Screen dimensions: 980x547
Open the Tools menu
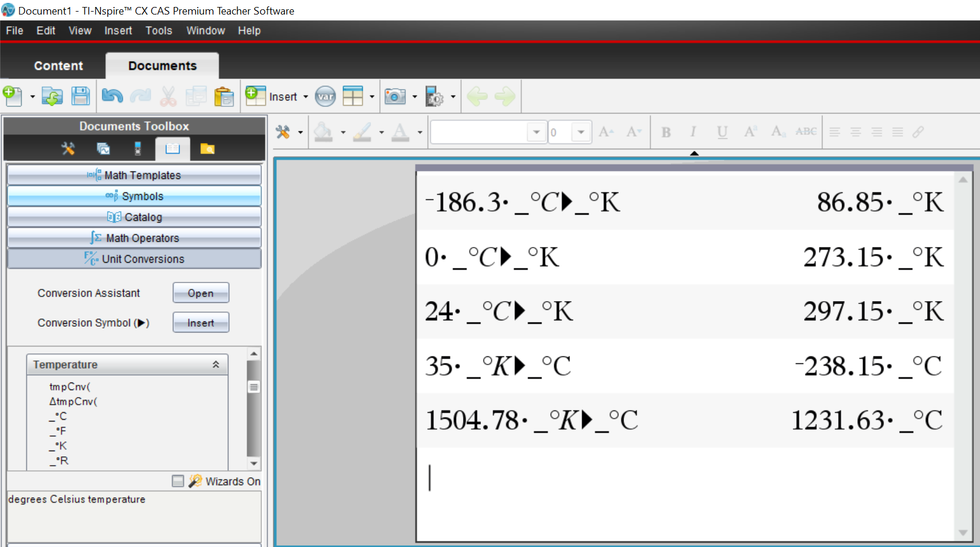coord(159,31)
